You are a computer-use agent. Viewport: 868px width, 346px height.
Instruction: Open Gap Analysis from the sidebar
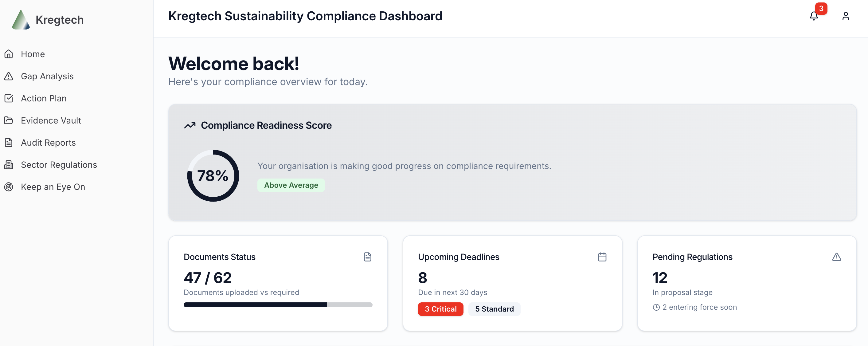pyautogui.click(x=47, y=76)
